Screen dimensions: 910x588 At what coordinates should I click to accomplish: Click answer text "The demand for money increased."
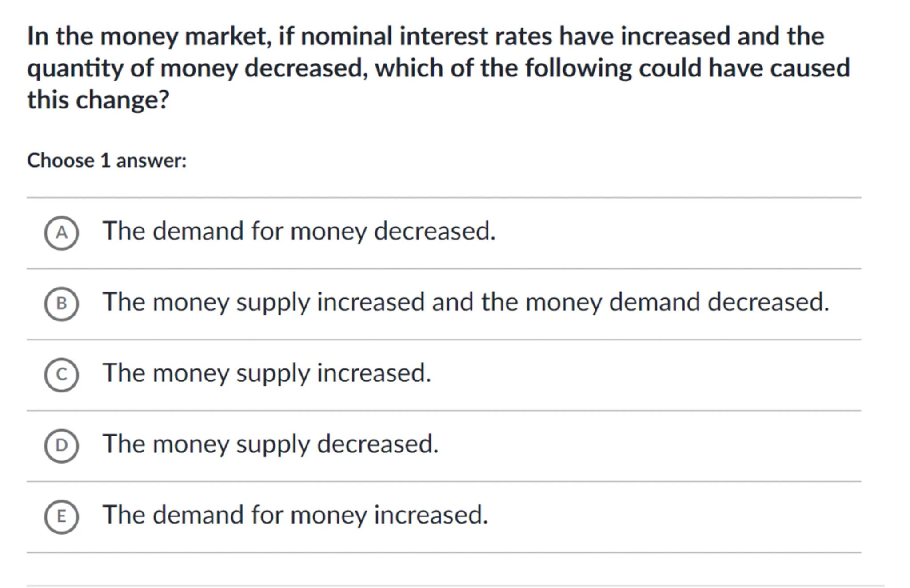click(295, 515)
